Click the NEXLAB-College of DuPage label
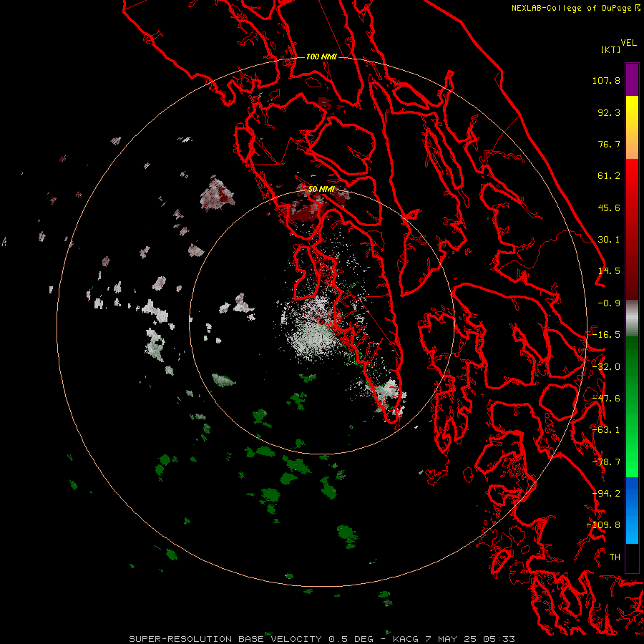Screen dimensions: 644x644 pyautogui.click(x=576, y=8)
